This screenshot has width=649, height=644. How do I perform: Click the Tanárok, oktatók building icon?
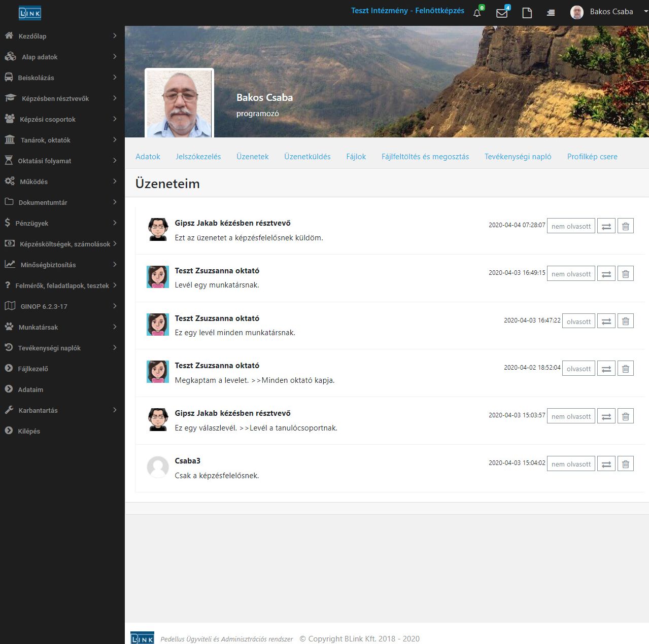point(10,140)
